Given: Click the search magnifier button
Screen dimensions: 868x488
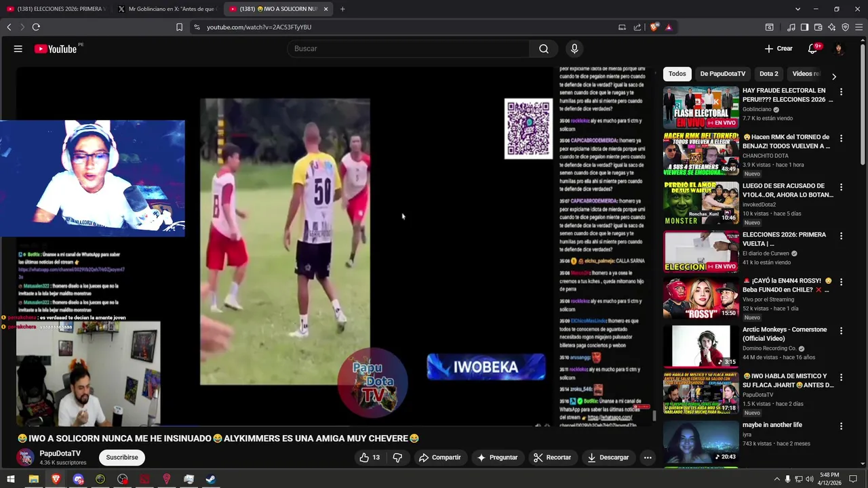Looking at the screenshot, I should point(544,49).
